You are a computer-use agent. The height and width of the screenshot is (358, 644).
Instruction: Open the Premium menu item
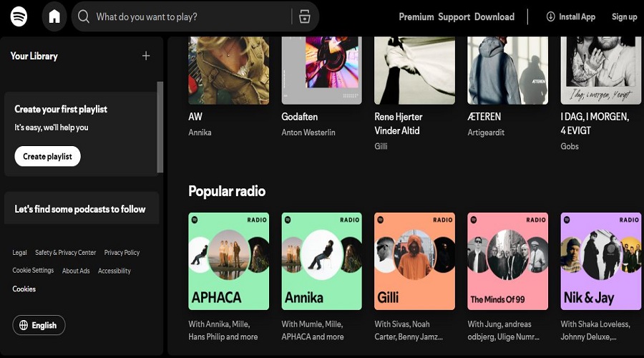(416, 16)
